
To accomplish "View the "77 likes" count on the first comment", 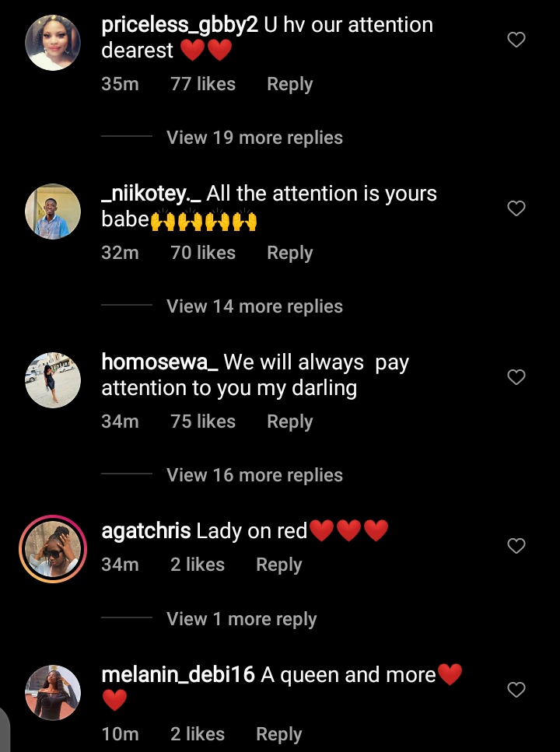I will tap(203, 85).
